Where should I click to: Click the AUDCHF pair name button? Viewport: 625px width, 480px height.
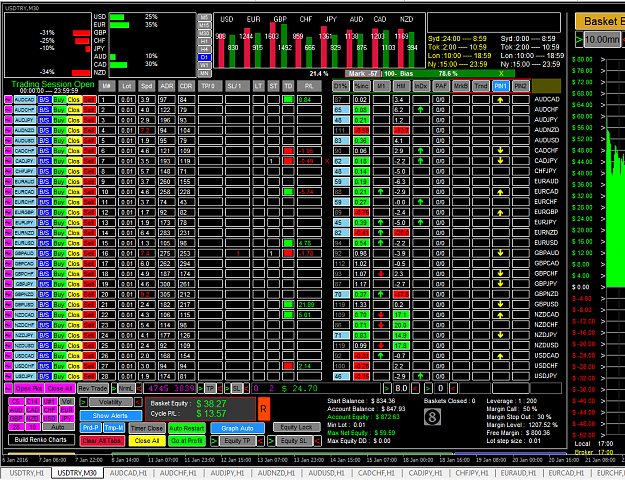[25, 110]
